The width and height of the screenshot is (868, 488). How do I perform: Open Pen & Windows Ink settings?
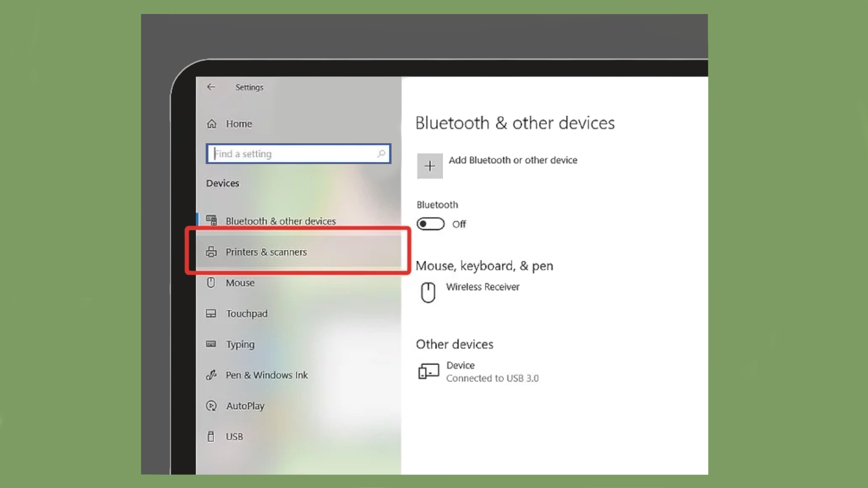(267, 375)
